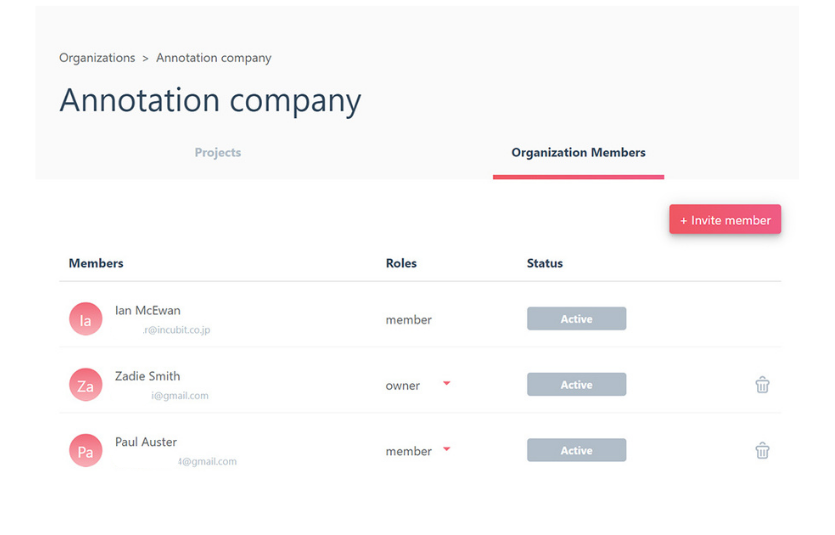Click the Roles column header

[401, 264]
